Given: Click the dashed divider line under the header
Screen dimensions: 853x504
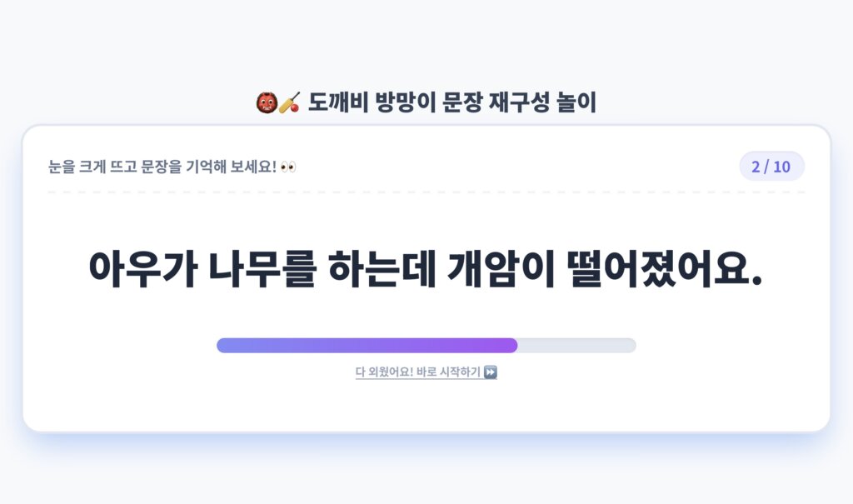Looking at the screenshot, I should [426, 192].
